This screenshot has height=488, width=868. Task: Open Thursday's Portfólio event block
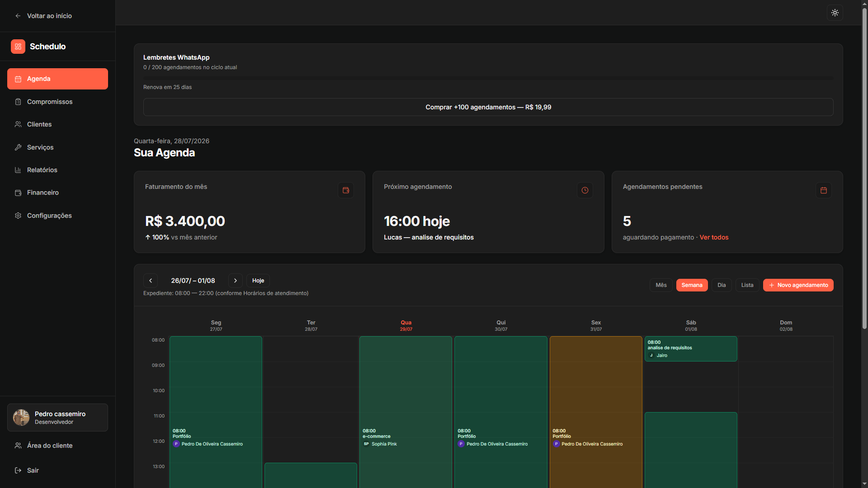coord(501,412)
